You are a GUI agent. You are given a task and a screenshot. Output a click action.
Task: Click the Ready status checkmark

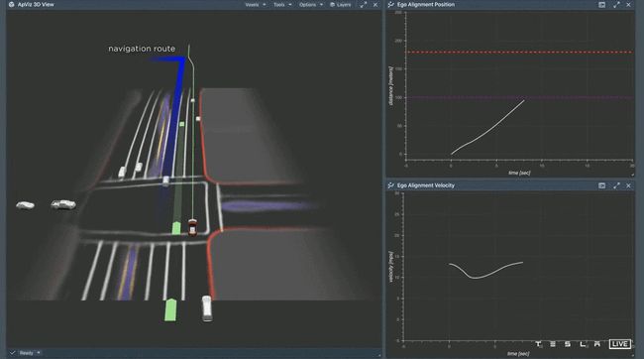click(x=12, y=353)
